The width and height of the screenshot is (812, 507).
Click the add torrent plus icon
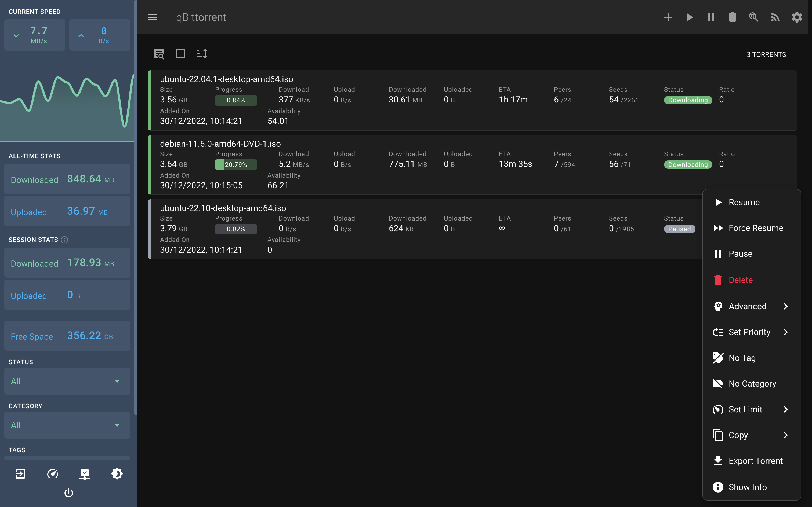coord(668,17)
